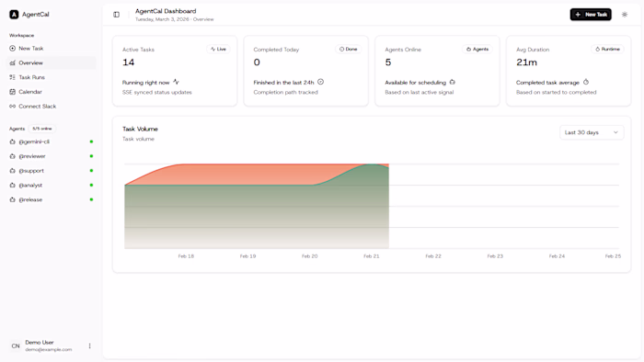644x362 pixels.
Task: Click the @gemini-cli green status dot
Action: coord(91,141)
